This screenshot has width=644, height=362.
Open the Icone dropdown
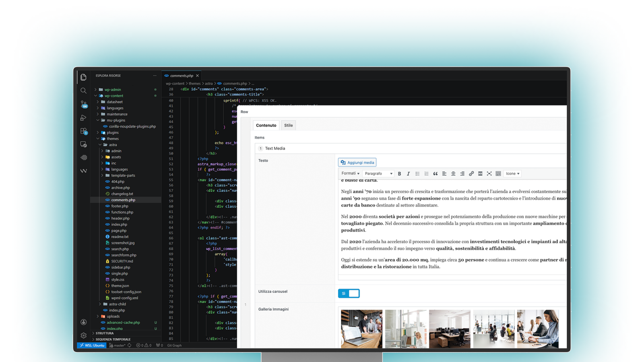pos(512,174)
